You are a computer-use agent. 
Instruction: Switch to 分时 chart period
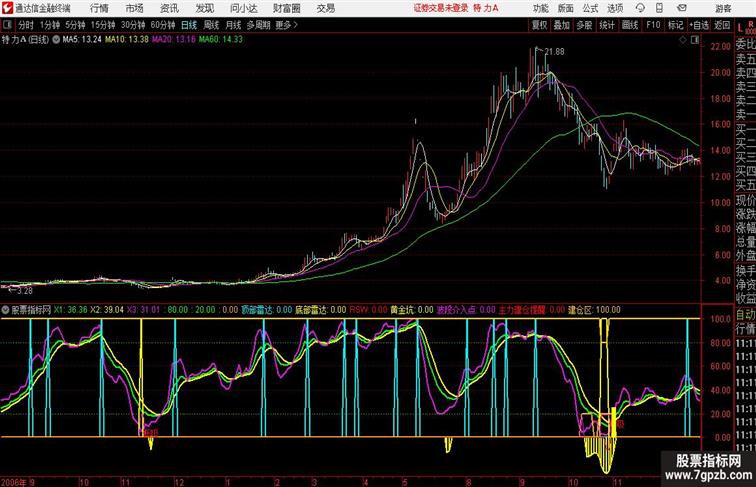26,25
